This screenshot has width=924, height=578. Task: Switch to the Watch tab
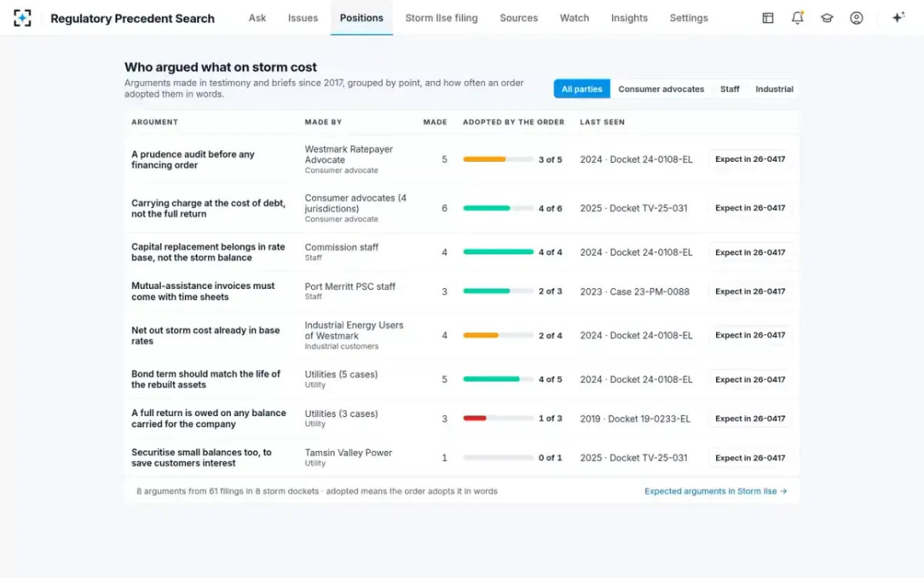click(574, 18)
